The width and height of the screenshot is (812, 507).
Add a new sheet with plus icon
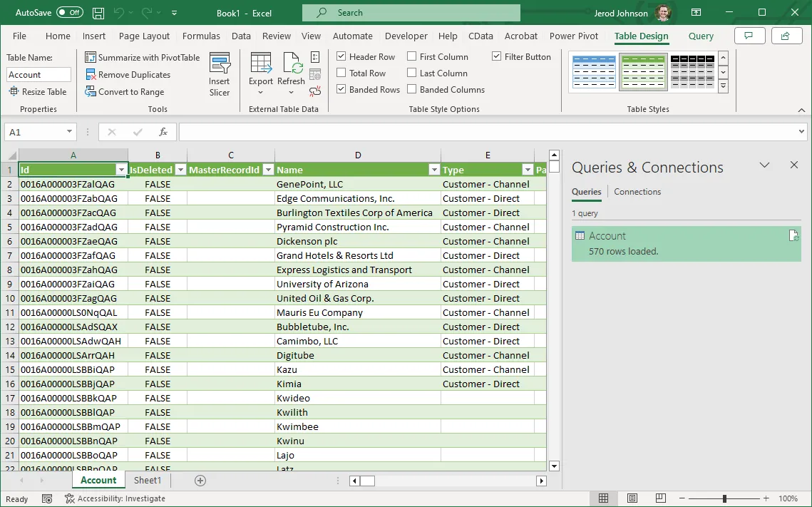coord(200,481)
